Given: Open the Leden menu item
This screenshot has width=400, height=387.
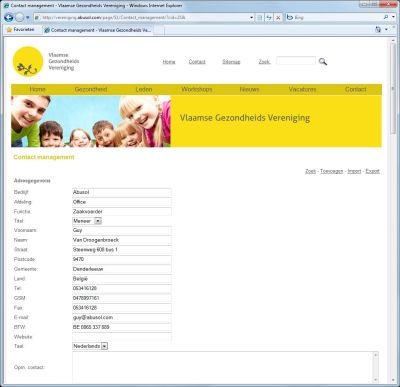Looking at the screenshot, I should [x=144, y=89].
